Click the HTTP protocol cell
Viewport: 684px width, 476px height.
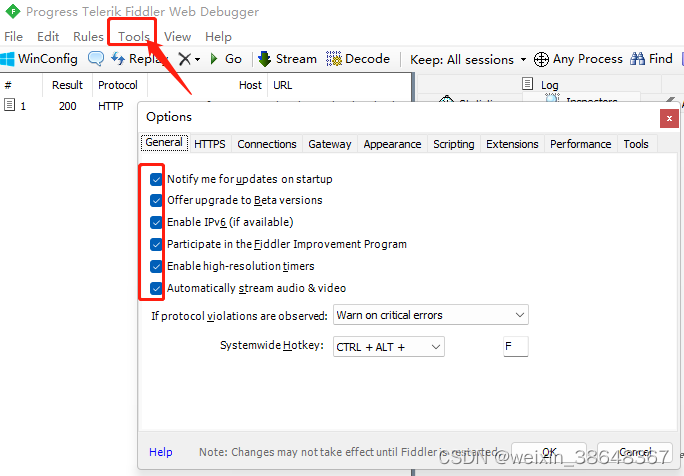click(x=111, y=106)
